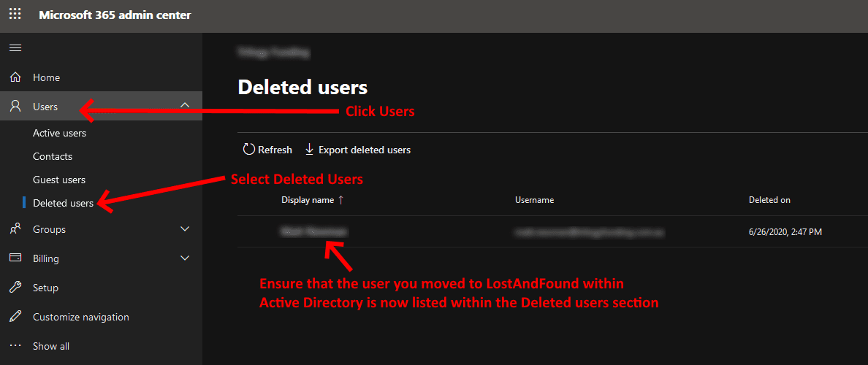Click the Customize navigation pencil icon
Screen dimensions: 868x365
(15, 317)
